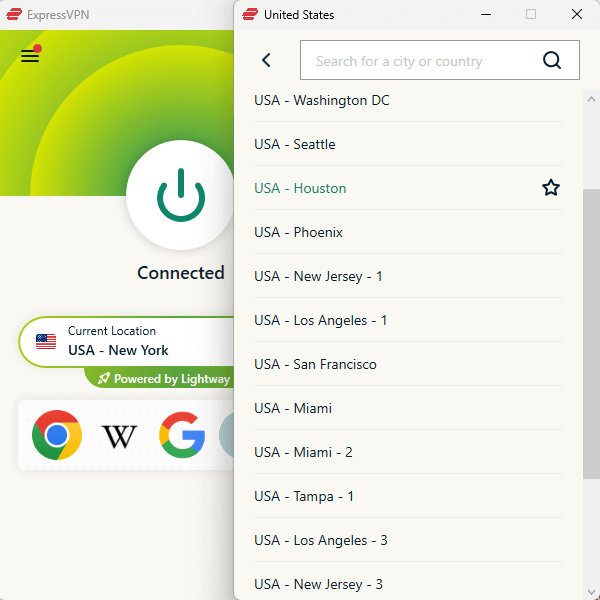Open the Google shortcut
The image size is (600, 600).
click(x=182, y=435)
